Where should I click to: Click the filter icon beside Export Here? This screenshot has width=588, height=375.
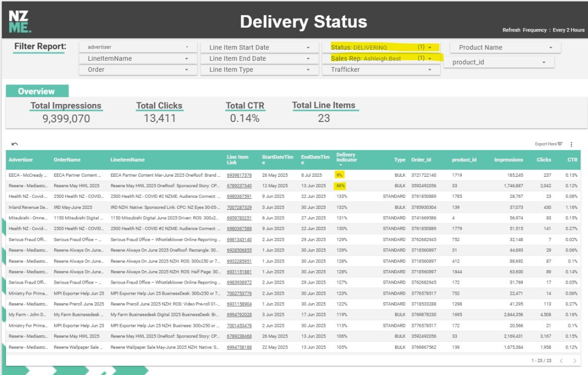(559, 144)
